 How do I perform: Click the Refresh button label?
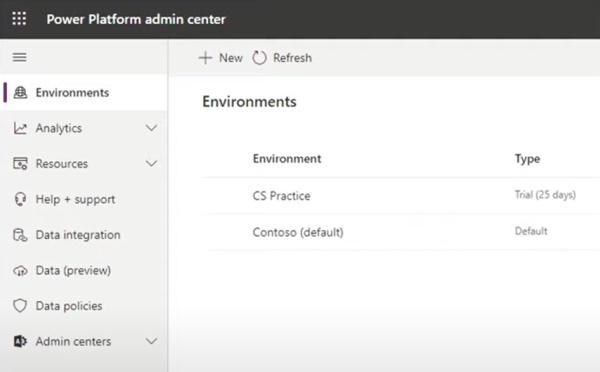coord(292,58)
